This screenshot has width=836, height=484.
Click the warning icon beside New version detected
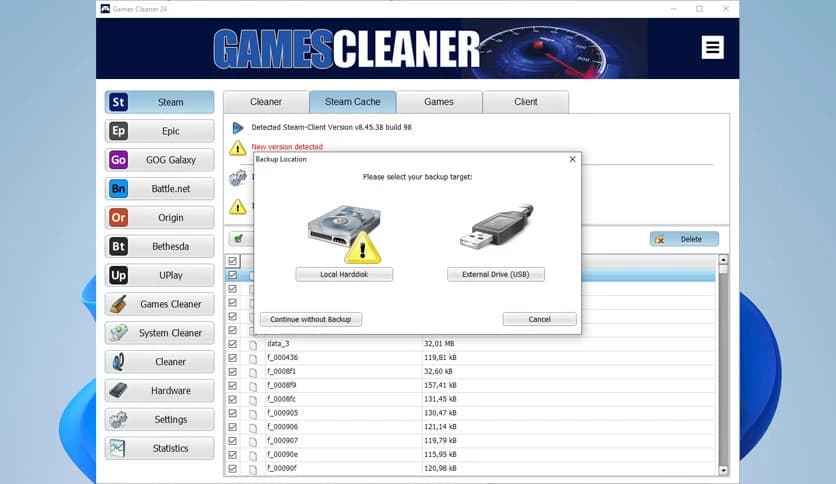click(x=238, y=148)
